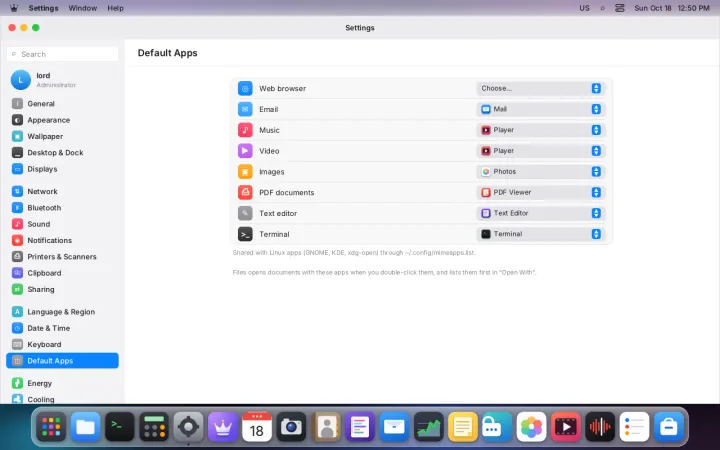
Task: Launch the Camera app from the dock
Action: point(291,427)
